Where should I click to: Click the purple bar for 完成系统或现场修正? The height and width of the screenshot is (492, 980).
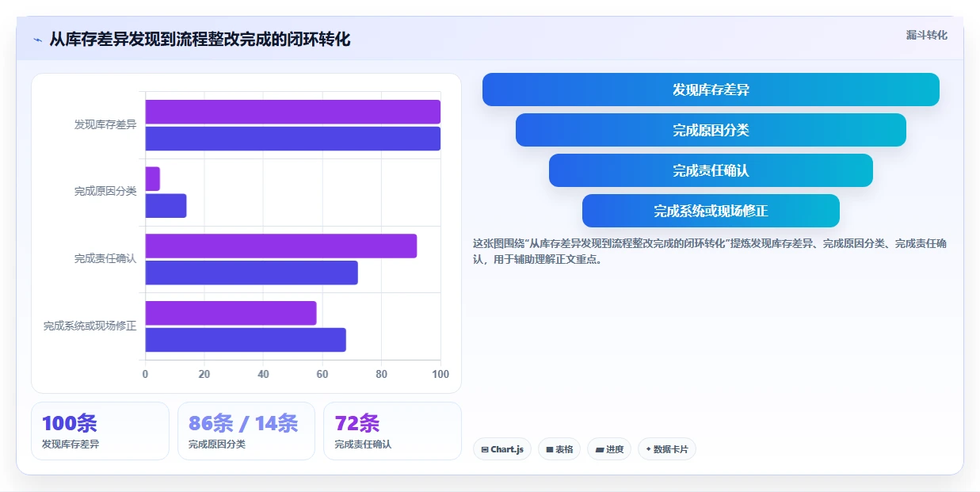pos(231,313)
